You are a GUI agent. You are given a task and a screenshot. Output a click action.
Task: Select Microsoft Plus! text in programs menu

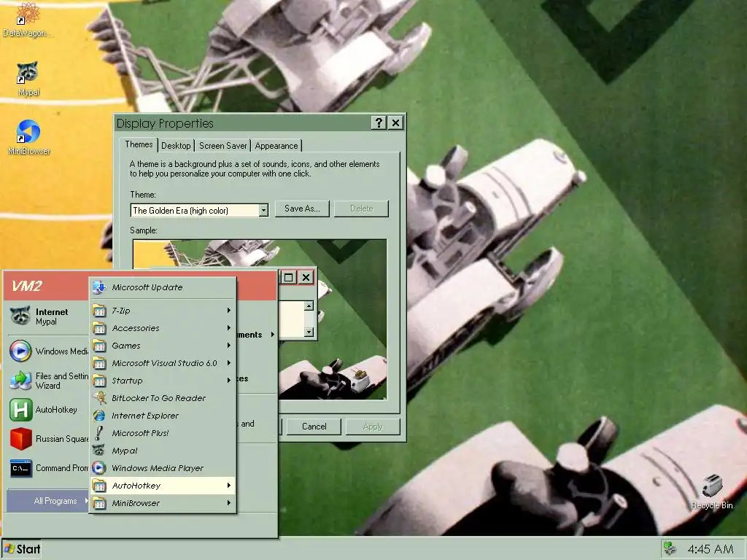pyautogui.click(x=140, y=433)
